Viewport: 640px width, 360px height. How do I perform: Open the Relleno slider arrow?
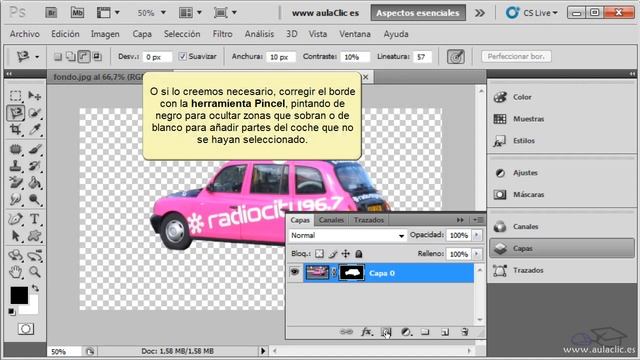click(x=476, y=254)
